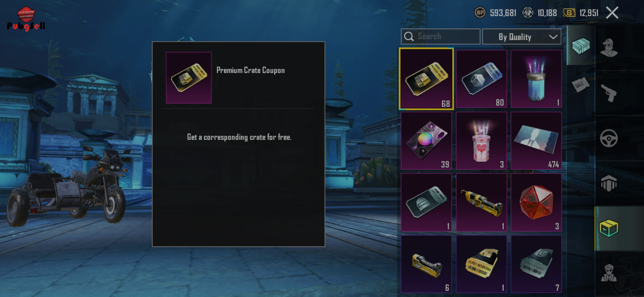Click the Search input field
The image size is (644, 297).
(440, 36)
